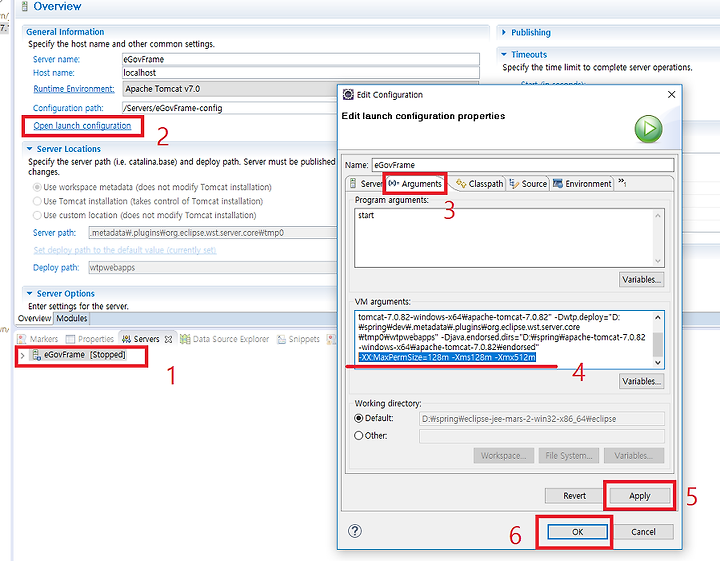Select Use custom location radio option
The image size is (720, 561).
click(x=37, y=215)
